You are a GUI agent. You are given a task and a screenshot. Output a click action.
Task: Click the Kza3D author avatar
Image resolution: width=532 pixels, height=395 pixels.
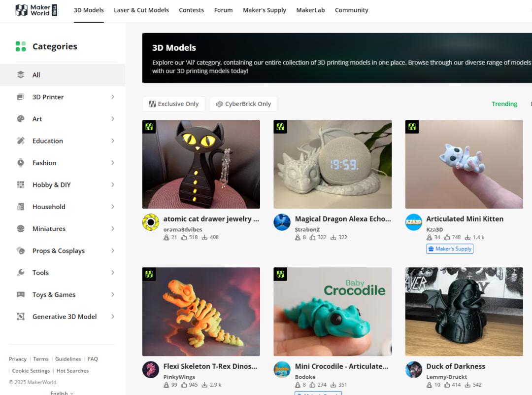(414, 222)
